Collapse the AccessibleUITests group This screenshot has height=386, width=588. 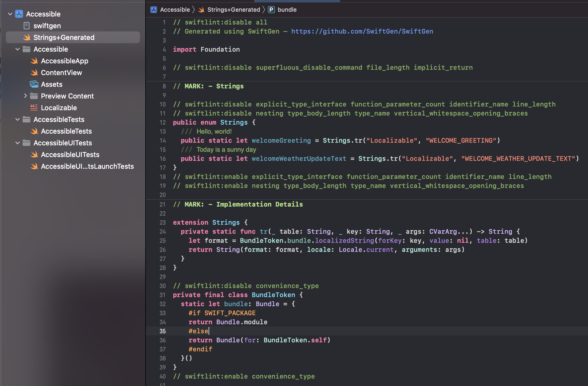coord(18,143)
